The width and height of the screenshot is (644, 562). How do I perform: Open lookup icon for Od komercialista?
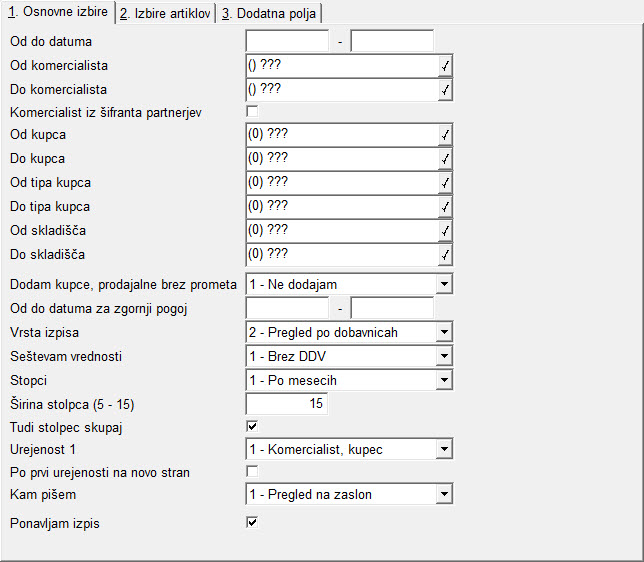445,66
